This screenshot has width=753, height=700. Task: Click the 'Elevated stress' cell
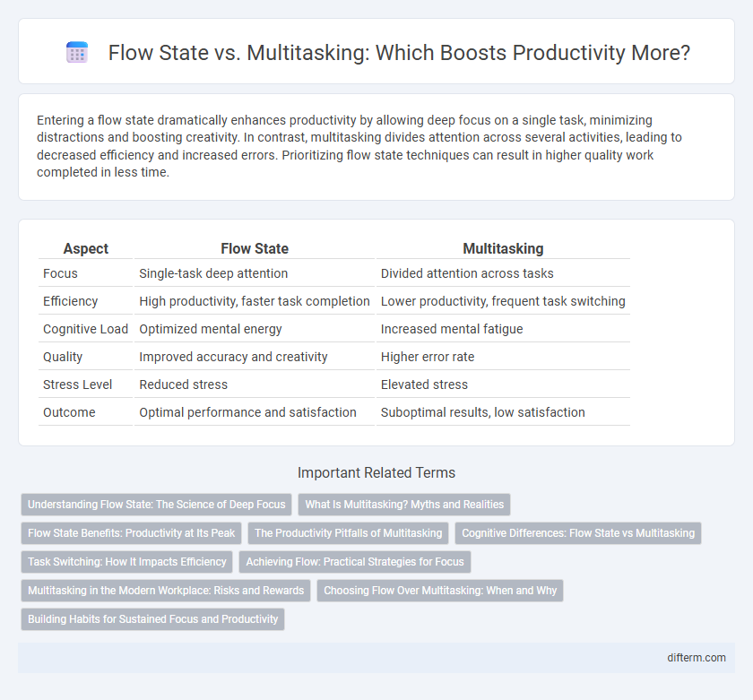424,385
